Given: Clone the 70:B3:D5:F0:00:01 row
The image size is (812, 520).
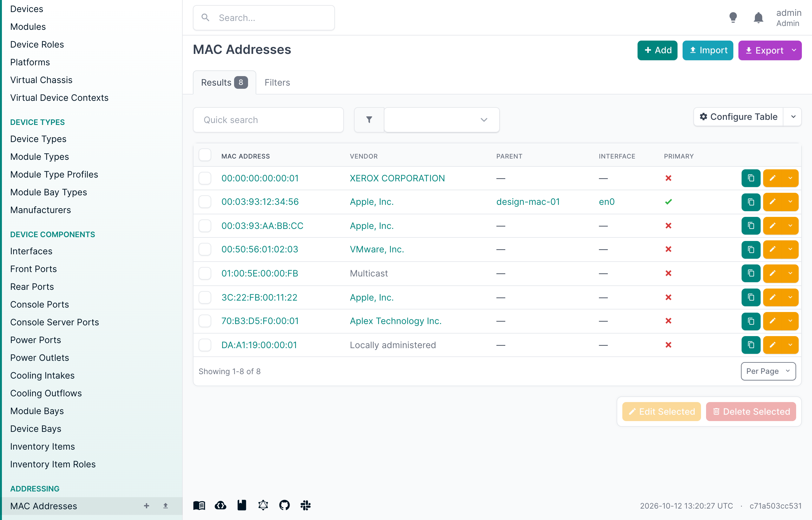Looking at the screenshot, I should point(750,321).
